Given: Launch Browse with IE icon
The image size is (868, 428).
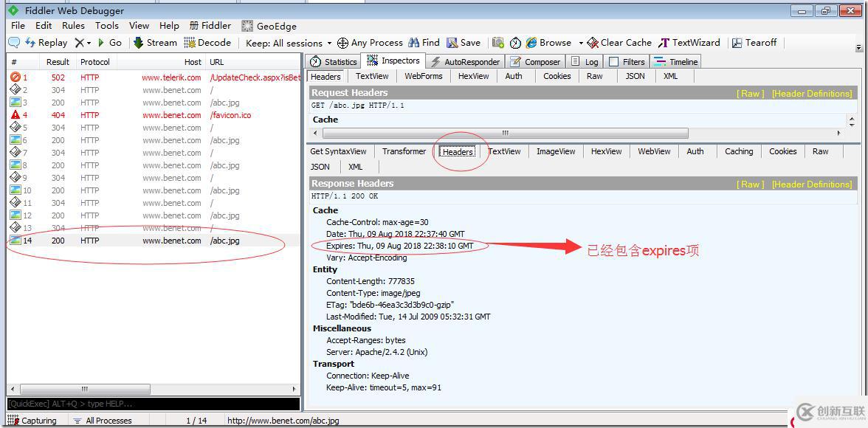Looking at the screenshot, I should 548,43.
